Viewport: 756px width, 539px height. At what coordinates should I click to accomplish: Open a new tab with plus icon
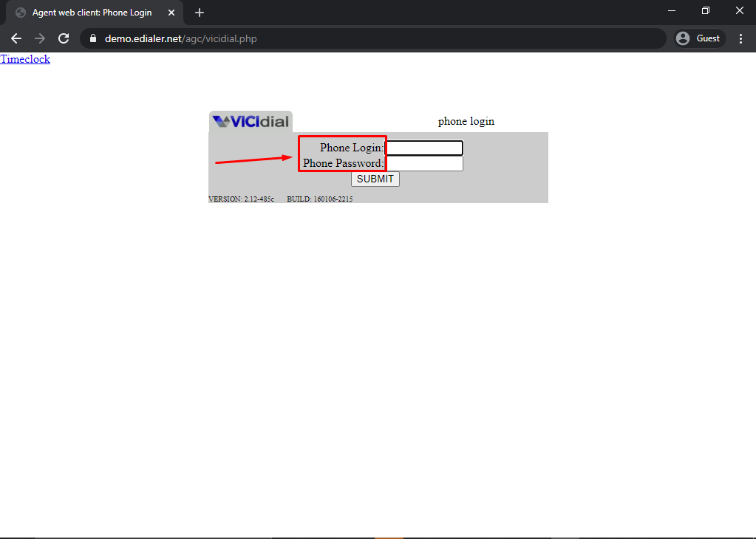point(200,13)
